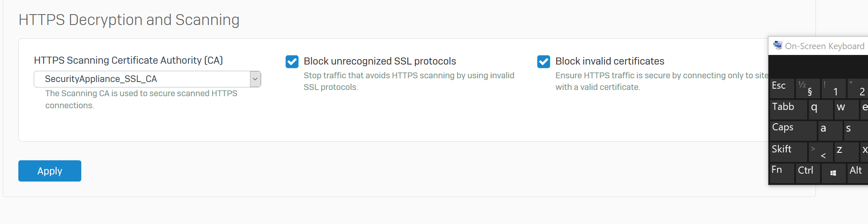Tap the letter a key
This screenshot has height=224, width=868.
830,131
